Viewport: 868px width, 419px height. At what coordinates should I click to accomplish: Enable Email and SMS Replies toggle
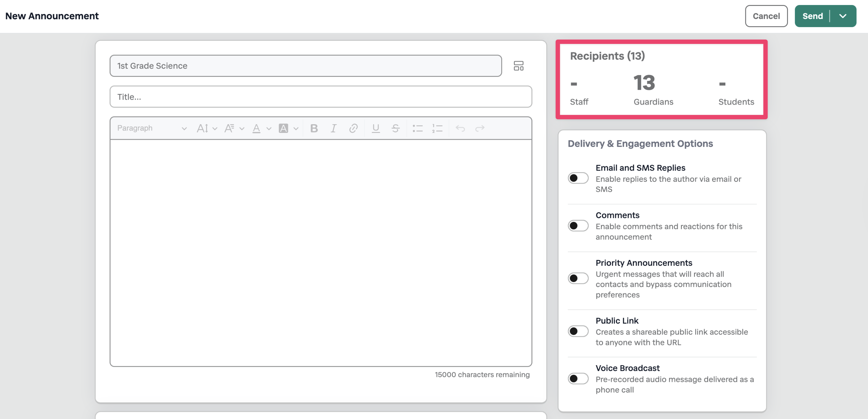578,178
